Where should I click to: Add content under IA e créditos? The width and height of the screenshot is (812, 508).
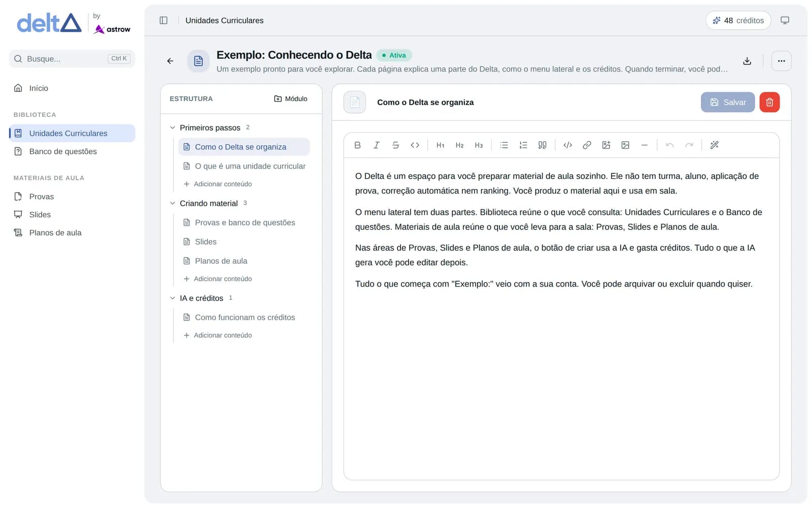point(218,335)
